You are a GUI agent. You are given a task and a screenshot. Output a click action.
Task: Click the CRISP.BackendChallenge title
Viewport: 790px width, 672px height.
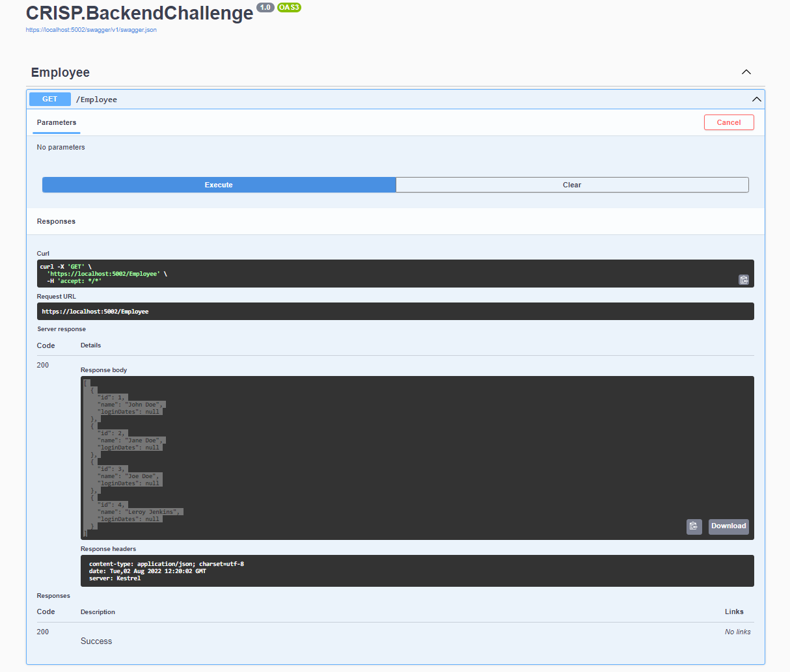[140, 13]
